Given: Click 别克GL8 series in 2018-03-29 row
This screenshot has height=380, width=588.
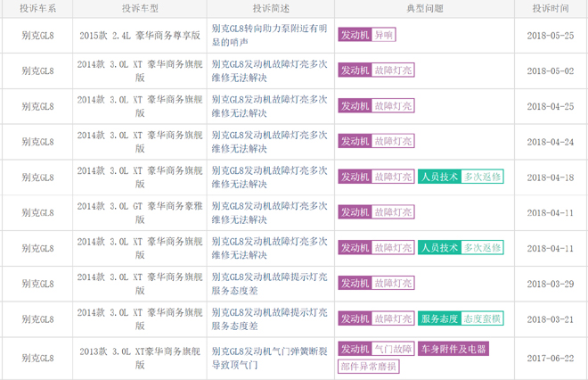Looking at the screenshot, I should 37,284.
